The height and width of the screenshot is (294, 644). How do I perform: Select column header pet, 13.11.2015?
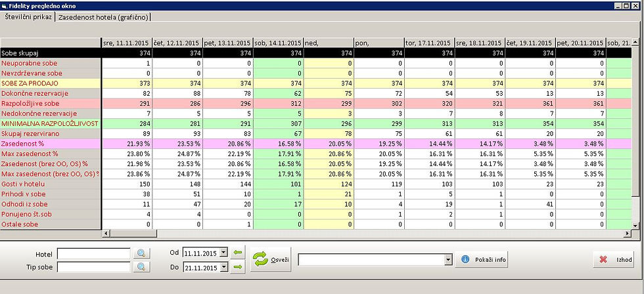227,43
